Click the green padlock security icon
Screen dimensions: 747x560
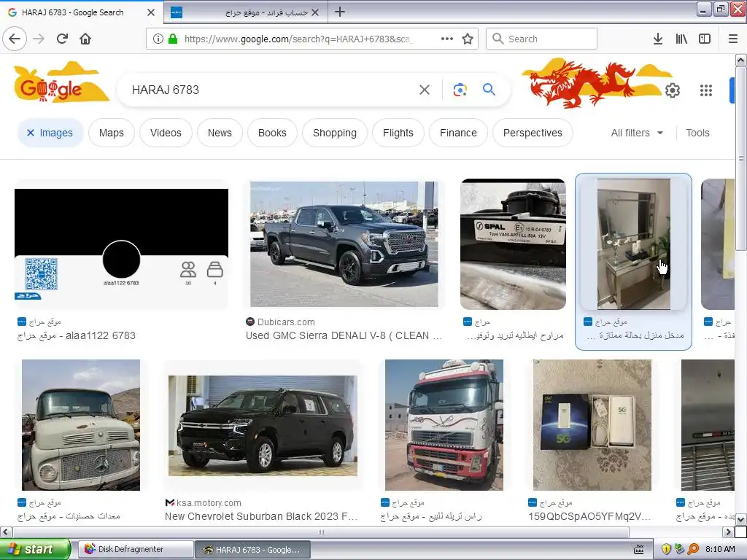[172, 39]
